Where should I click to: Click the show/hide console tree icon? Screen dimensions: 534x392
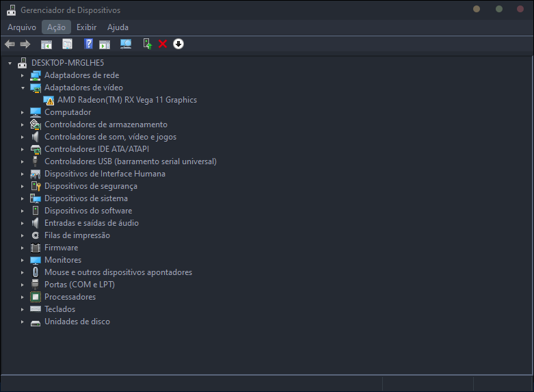pyautogui.click(x=46, y=44)
